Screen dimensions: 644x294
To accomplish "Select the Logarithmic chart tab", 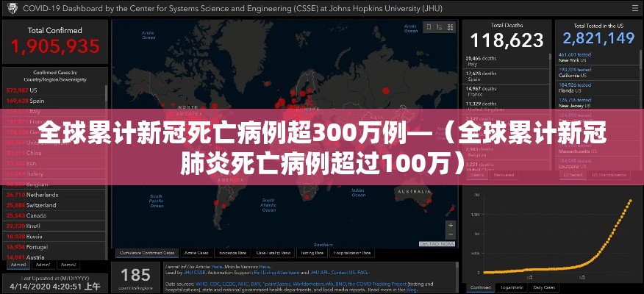I will pyautogui.click(x=512, y=287).
